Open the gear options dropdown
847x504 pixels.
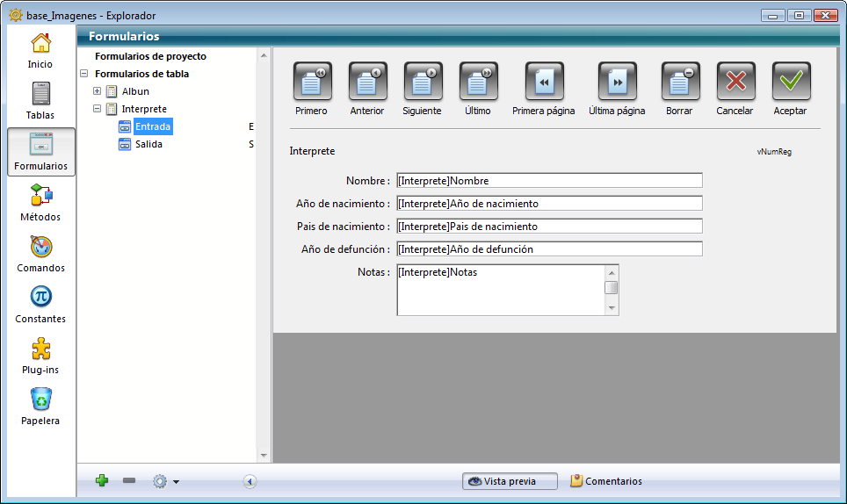click(165, 481)
